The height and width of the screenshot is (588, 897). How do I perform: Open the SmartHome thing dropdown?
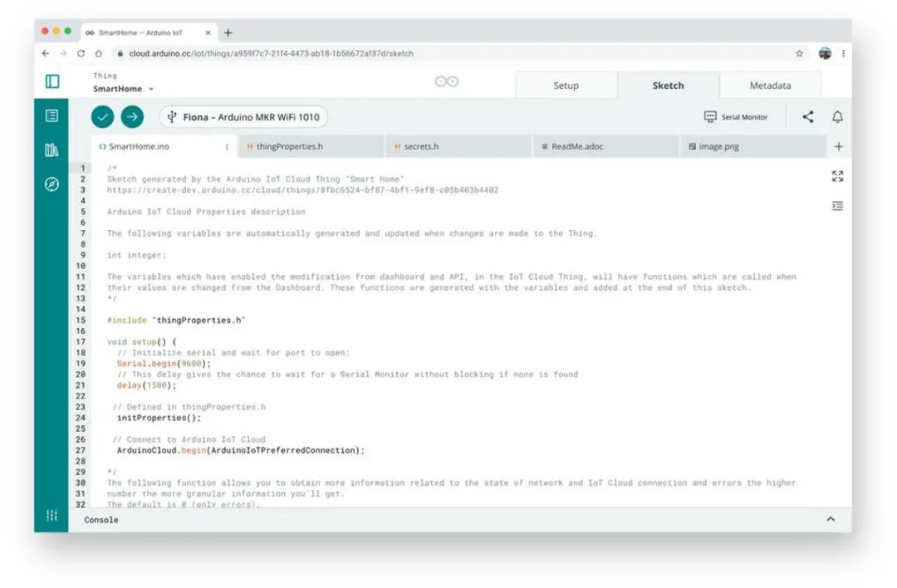click(124, 89)
